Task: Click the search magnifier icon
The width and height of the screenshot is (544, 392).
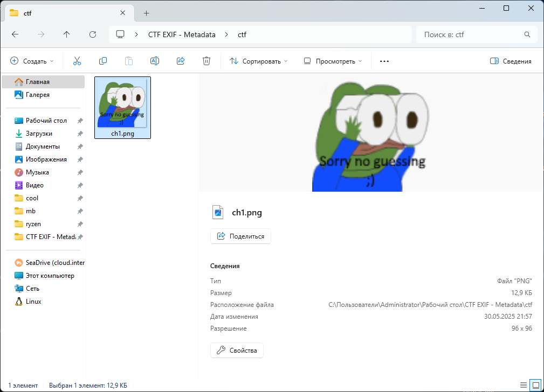Action: (527, 34)
